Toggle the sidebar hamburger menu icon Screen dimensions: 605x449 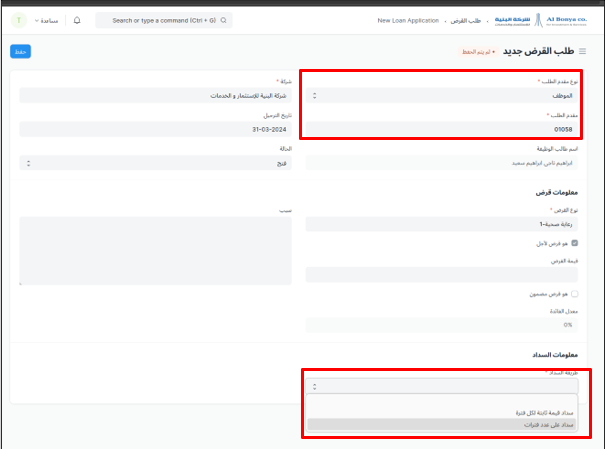pos(583,50)
